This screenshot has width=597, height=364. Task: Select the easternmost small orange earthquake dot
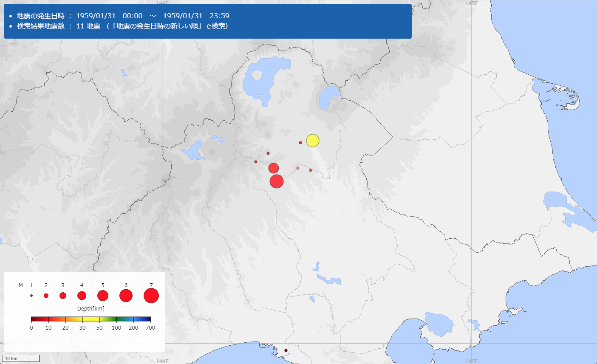click(x=311, y=170)
